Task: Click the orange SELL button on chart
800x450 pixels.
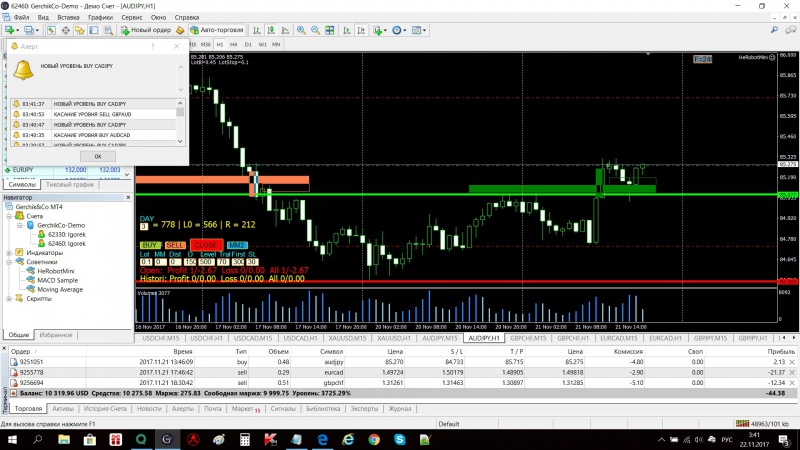Action: tap(174, 245)
